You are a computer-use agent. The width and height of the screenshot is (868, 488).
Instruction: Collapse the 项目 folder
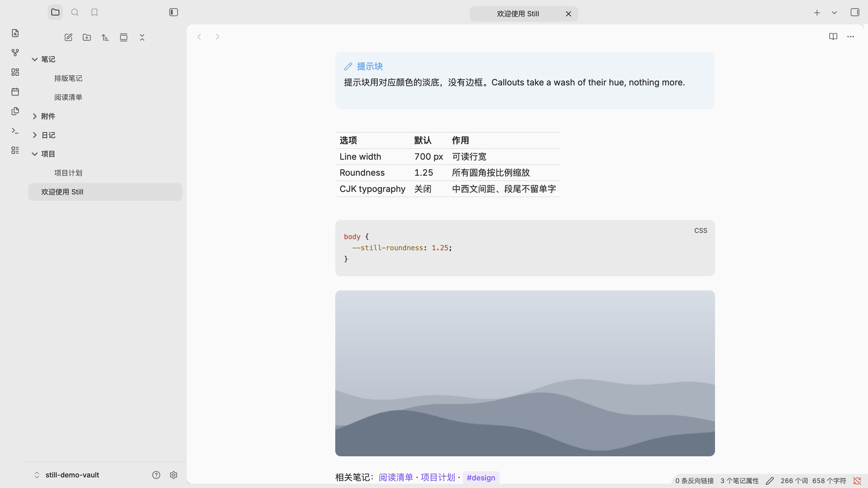(x=35, y=154)
